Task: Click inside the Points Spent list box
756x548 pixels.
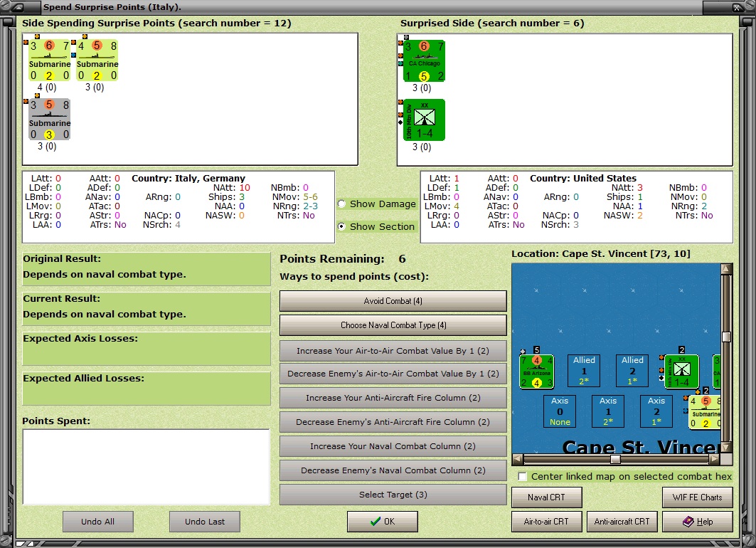Action: (x=146, y=467)
